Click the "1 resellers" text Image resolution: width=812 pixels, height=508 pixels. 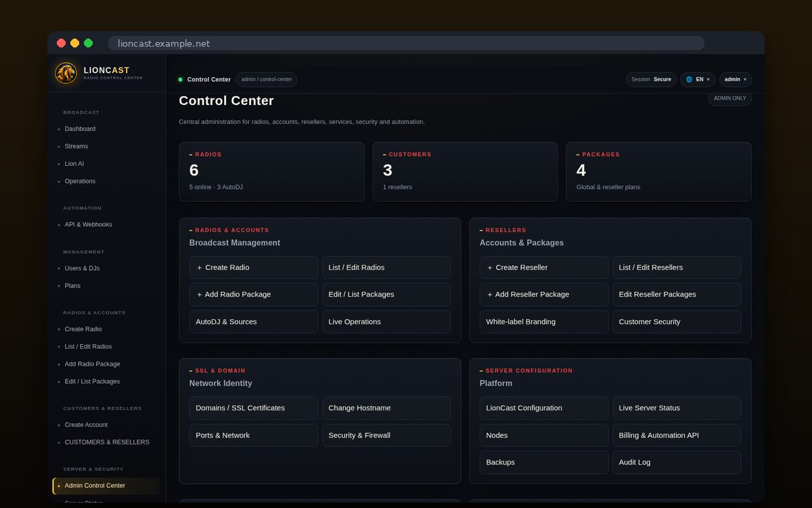point(397,187)
